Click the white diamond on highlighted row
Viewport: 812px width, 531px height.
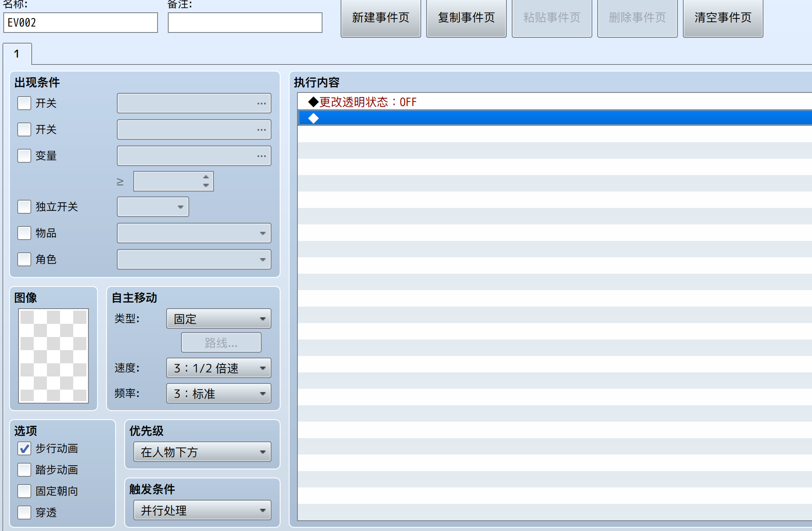(313, 118)
